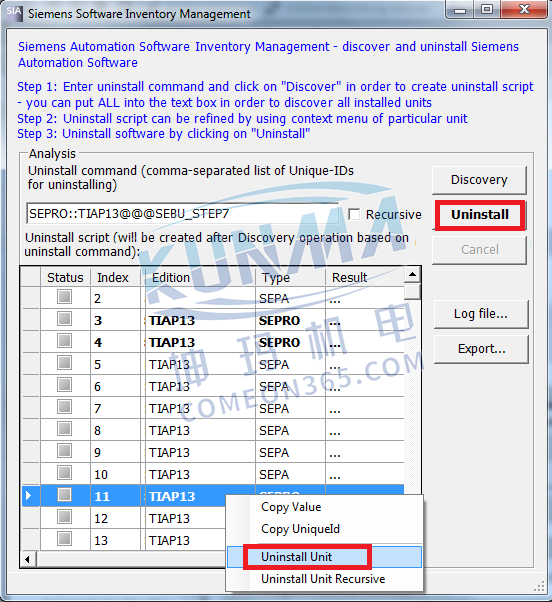The width and height of the screenshot is (552, 602).
Task: Toggle status checkbox for index 11 row
Action: [64, 494]
